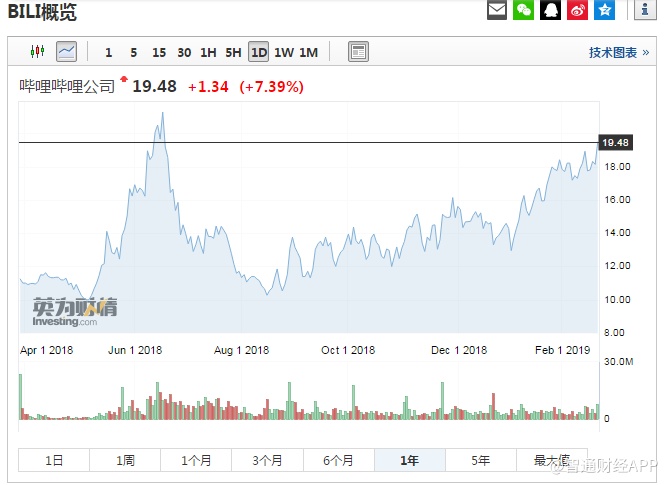The width and height of the screenshot is (668, 485).
Task: Click the blue Qzone star icon
Action: click(604, 11)
